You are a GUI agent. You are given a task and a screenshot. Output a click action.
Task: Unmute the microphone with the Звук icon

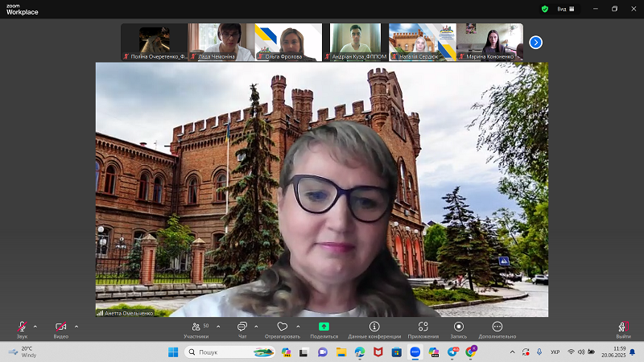pos(23,327)
